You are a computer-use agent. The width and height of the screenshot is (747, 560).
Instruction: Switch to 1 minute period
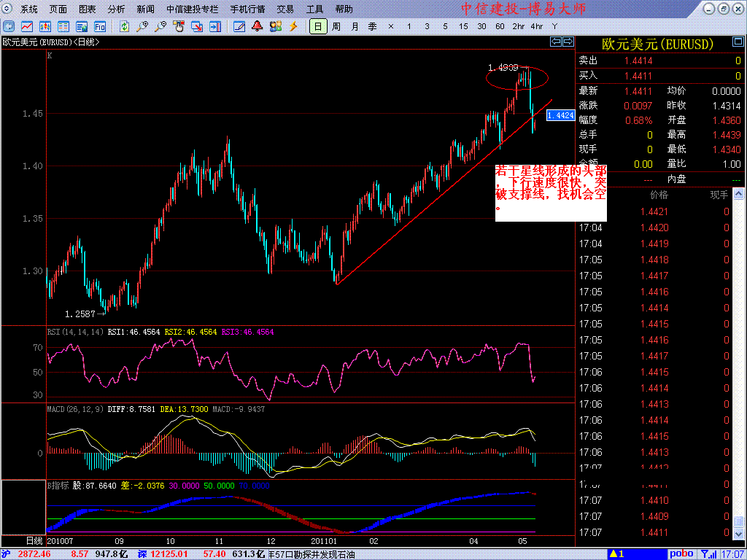tap(409, 27)
